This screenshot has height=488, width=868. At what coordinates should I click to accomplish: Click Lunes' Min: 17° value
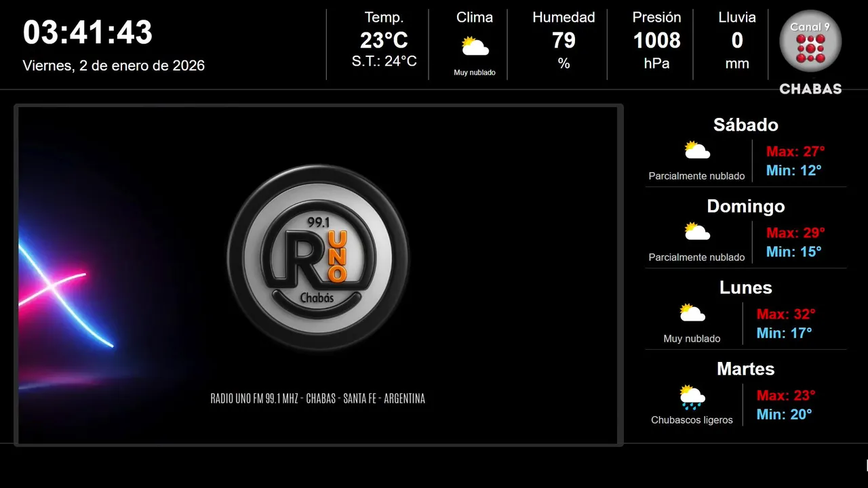pos(784,333)
